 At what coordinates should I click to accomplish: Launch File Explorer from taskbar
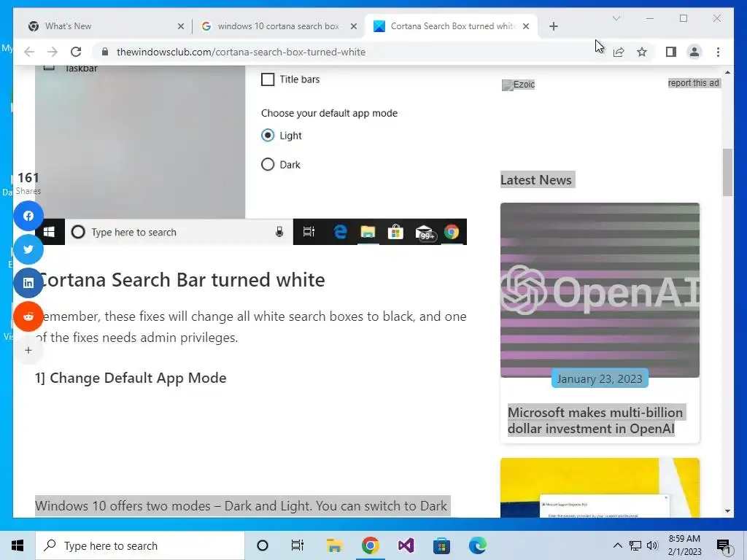334,545
